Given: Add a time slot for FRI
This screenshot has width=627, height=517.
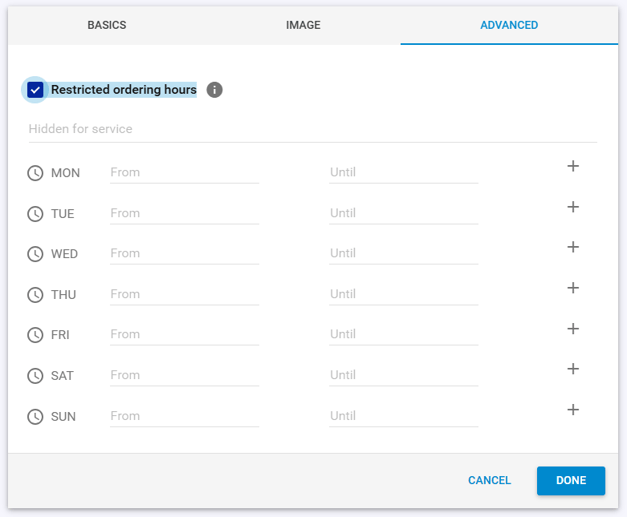Looking at the screenshot, I should pyautogui.click(x=573, y=329).
